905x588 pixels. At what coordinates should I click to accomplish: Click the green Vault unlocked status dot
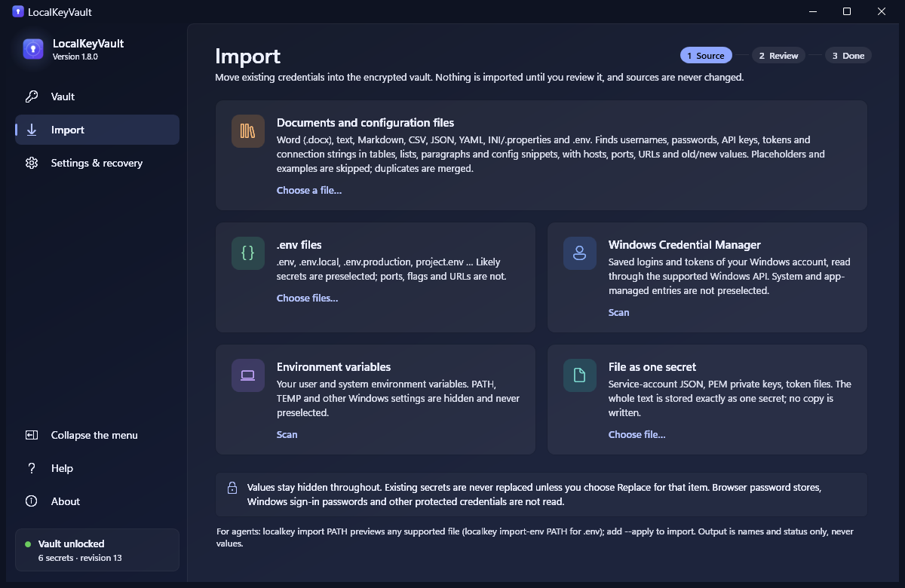pyautogui.click(x=29, y=544)
